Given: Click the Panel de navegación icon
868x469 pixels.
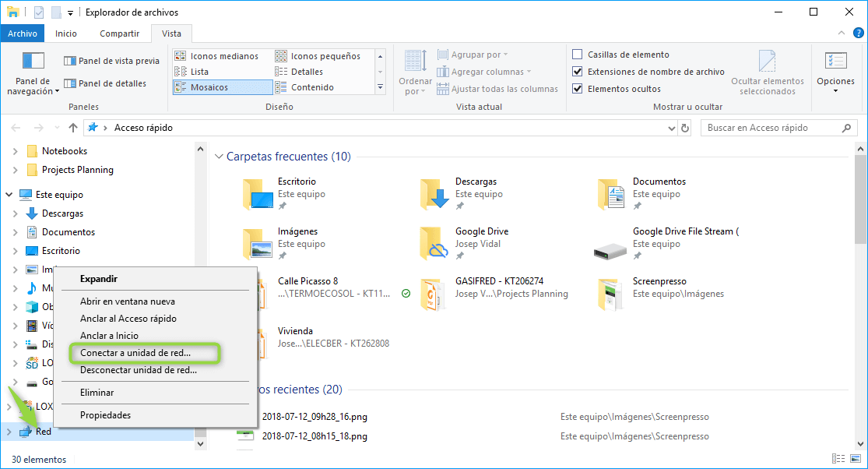Looking at the screenshot, I should coord(33,62).
